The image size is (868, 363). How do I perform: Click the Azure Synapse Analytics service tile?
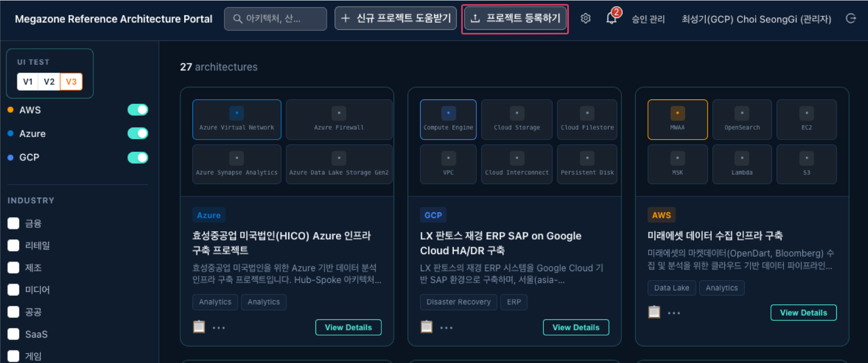(237, 164)
